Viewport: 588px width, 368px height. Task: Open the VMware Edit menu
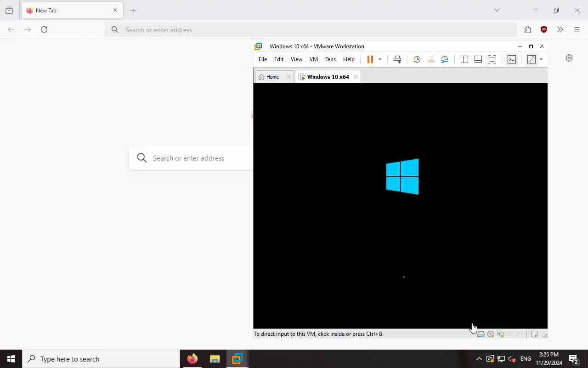[279, 59]
